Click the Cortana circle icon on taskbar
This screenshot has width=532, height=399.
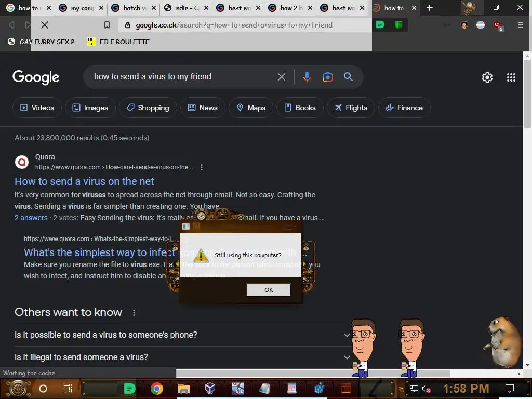[43, 389]
